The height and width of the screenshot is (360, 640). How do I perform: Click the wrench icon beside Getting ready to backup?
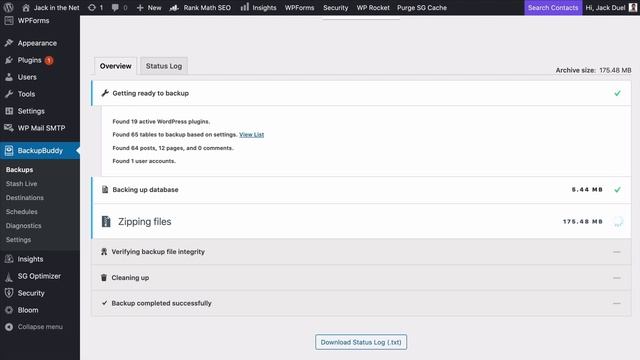click(x=105, y=93)
